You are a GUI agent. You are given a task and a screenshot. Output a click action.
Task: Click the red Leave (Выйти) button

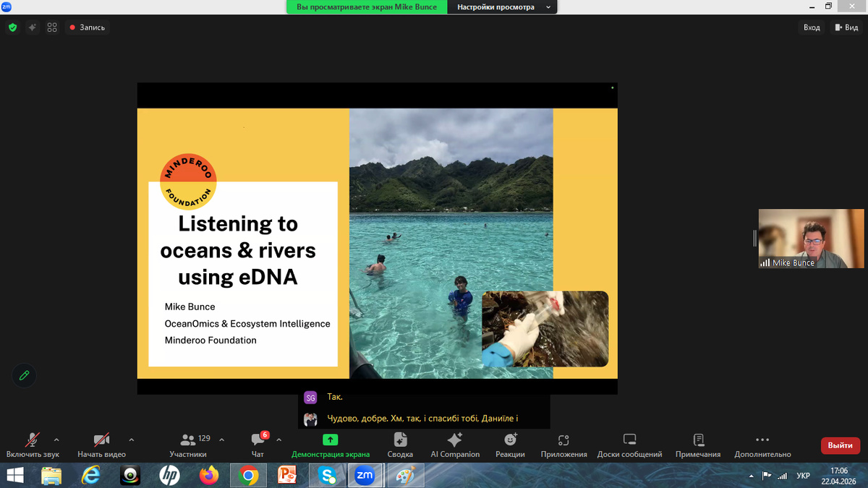click(840, 445)
